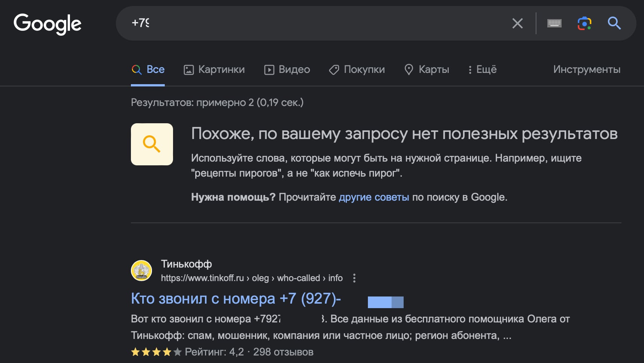
Task: Follow the другие советы help link
Action: coord(374,197)
